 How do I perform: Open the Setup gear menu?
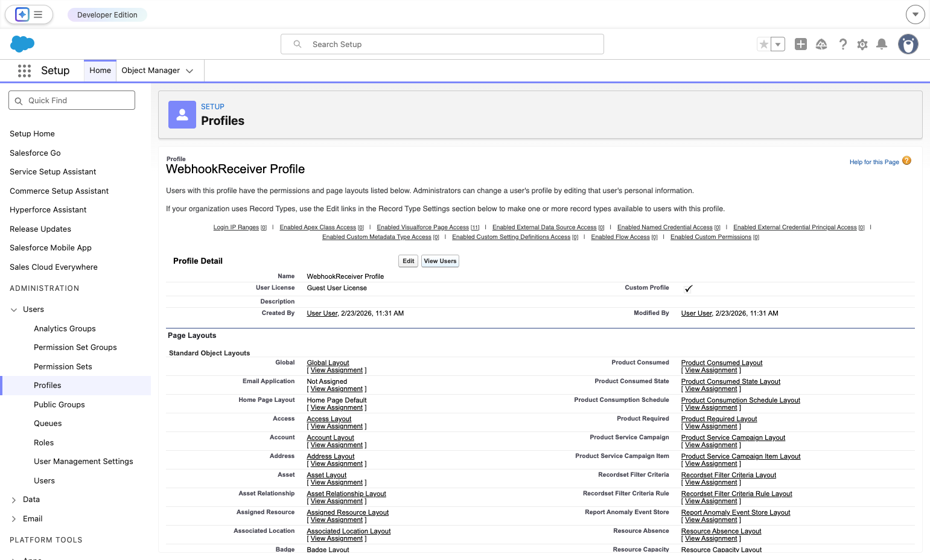pos(862,44)
